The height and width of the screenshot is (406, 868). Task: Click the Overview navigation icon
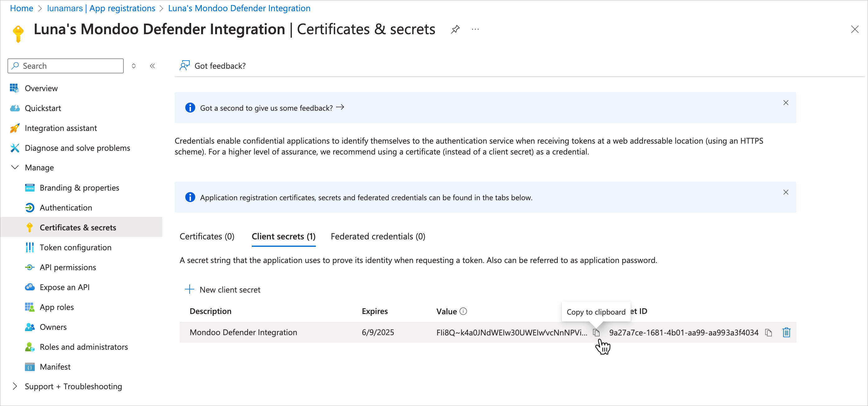coord(14,88)
